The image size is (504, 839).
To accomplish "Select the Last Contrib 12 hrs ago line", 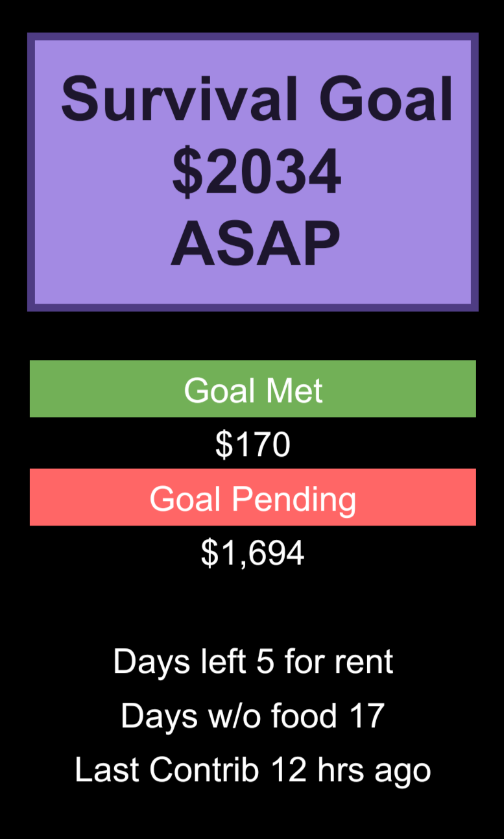I will (x=253, y=770).
